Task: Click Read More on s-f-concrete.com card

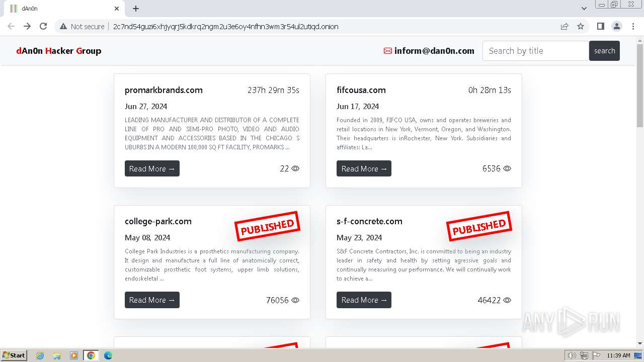Action: pyautogui.click(x=364, y=300)
